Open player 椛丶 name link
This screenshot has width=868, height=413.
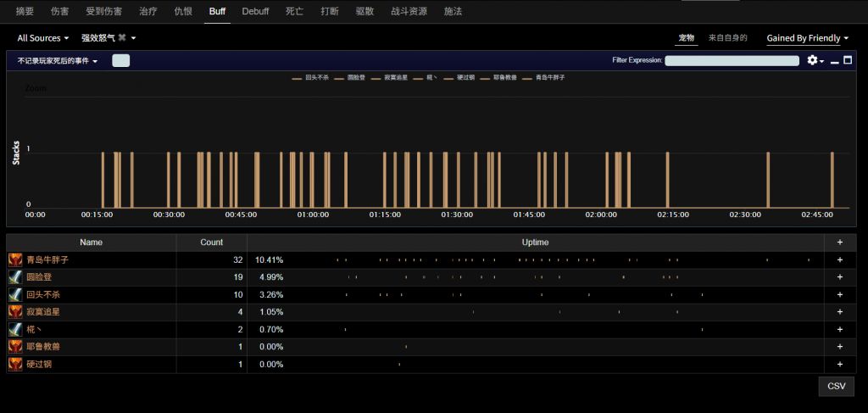coord(35,329)
